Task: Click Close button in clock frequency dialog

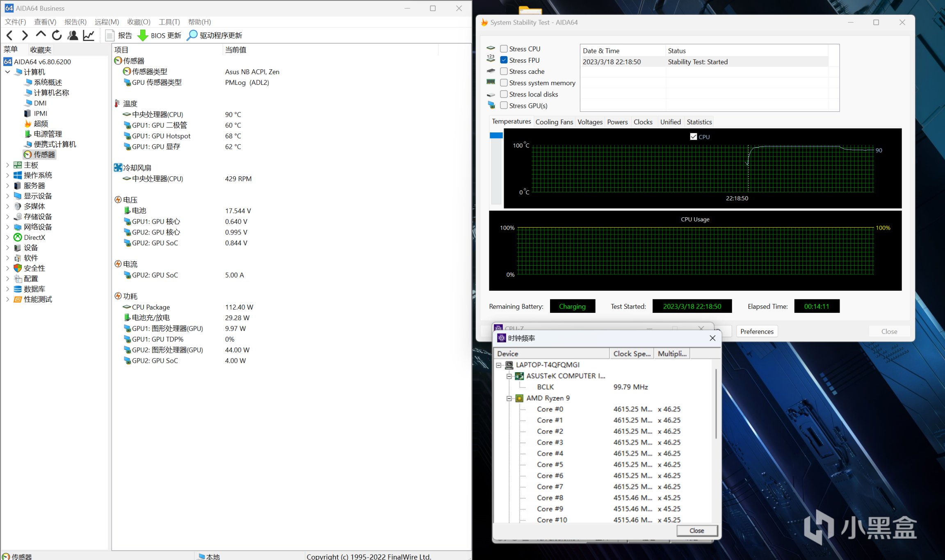Action: [697, 530]
